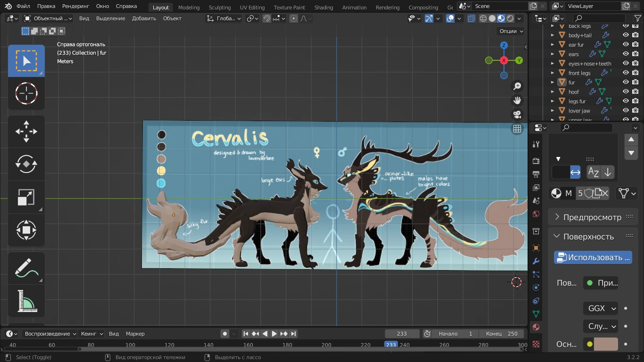Select the Rotate tool
Viewport: 644px width, 362px height.
26,164
